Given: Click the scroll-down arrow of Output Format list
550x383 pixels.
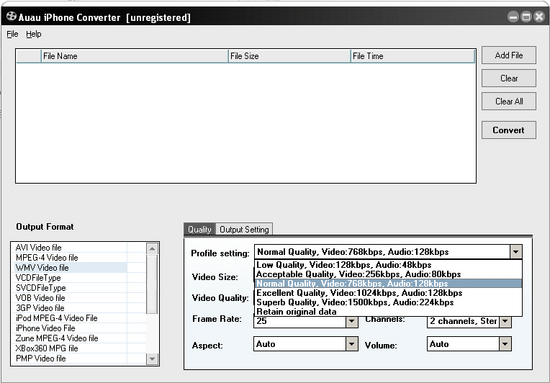Looking at the screenshot, I should (152, 358).
